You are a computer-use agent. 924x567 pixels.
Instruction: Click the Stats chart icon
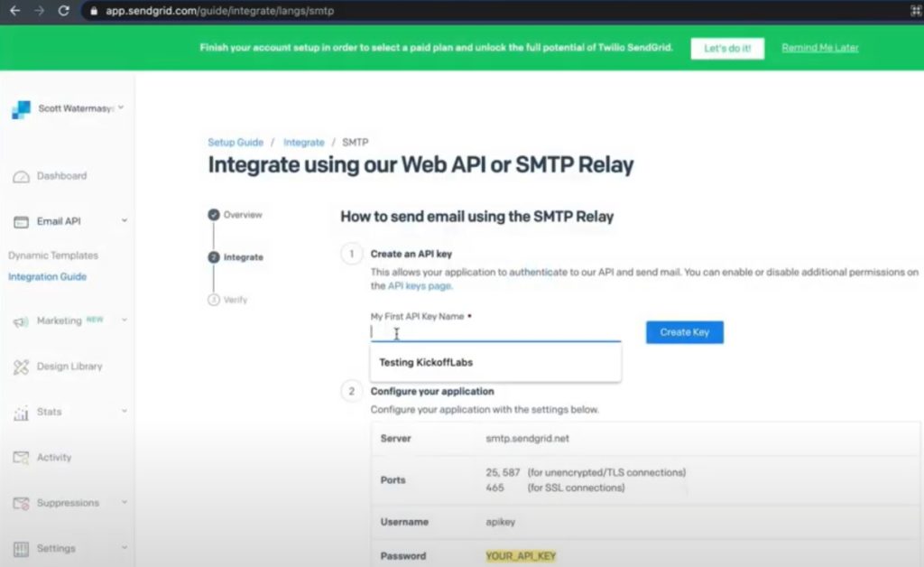click(x=22, y=414)
